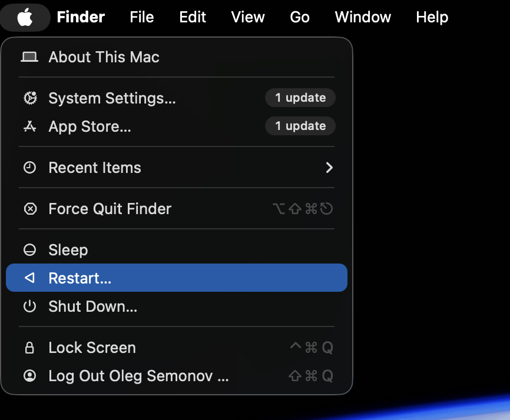
Task: Choose Log Out Oleg Semonov
Action: coord(138,376)
